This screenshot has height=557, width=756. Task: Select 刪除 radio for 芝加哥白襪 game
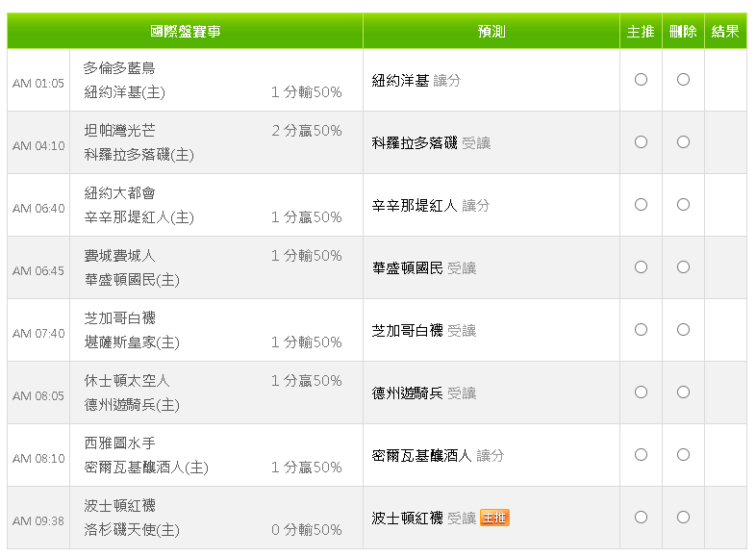(683, 330)
